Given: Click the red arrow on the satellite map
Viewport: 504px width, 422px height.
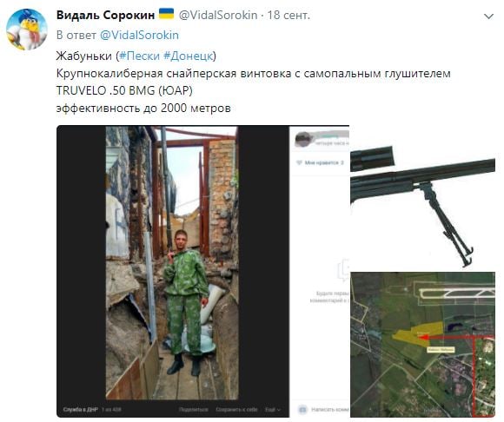Looking at the screenshot, I should tap(456, 337).
